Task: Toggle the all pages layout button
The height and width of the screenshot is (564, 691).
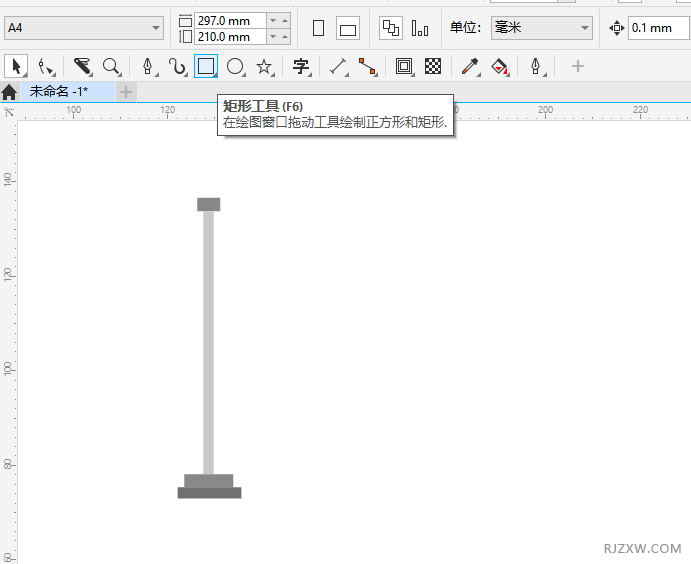Action: (x=391, y=28)
